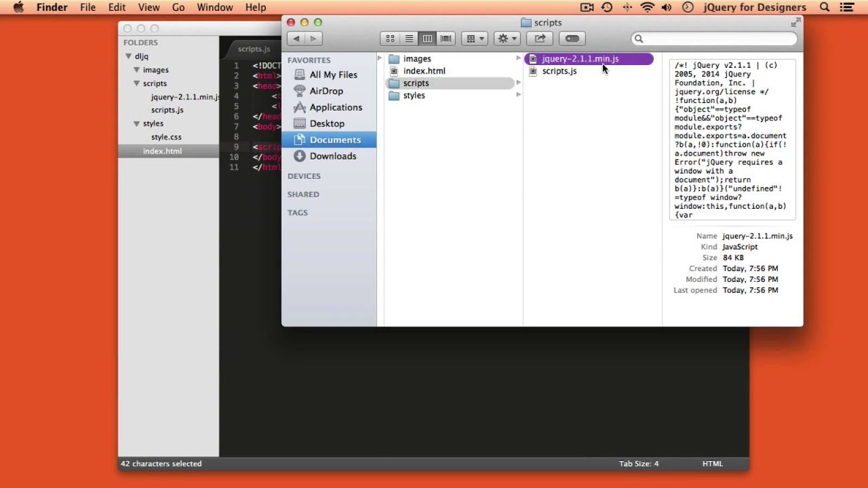Open the File menu
The width and height of the screenshot is (868, 488).
point(87,7)
